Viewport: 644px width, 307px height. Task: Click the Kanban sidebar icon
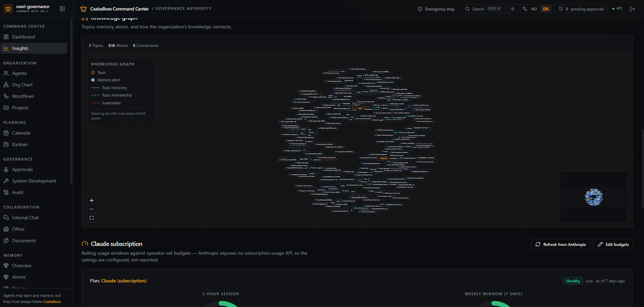pyautogui.click(x=6, y=144)
